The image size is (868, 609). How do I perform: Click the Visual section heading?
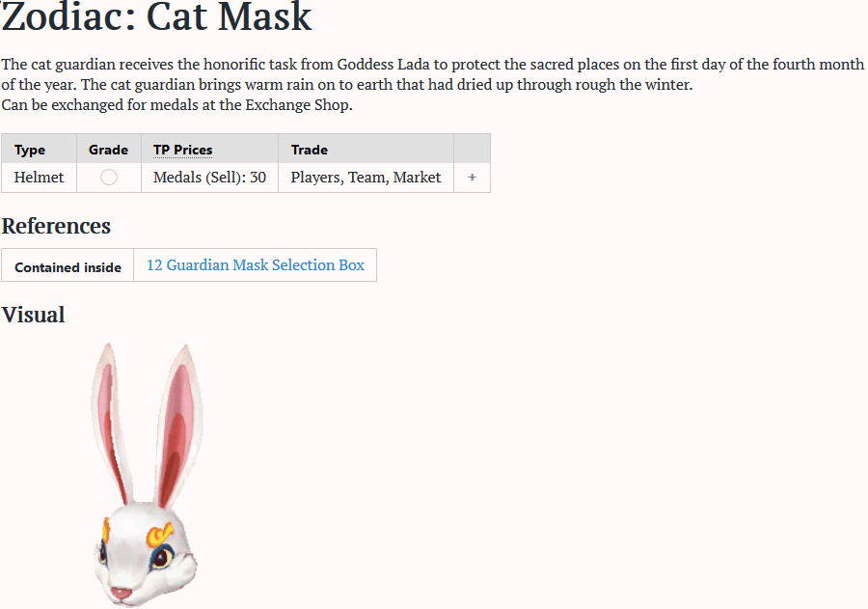(x=33, y=315)
